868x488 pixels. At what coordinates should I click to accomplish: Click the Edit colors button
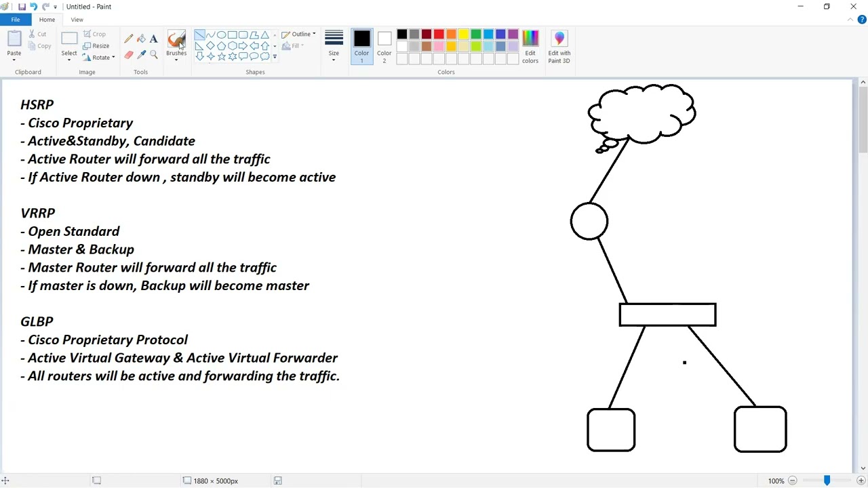click(x=530, y=47)
